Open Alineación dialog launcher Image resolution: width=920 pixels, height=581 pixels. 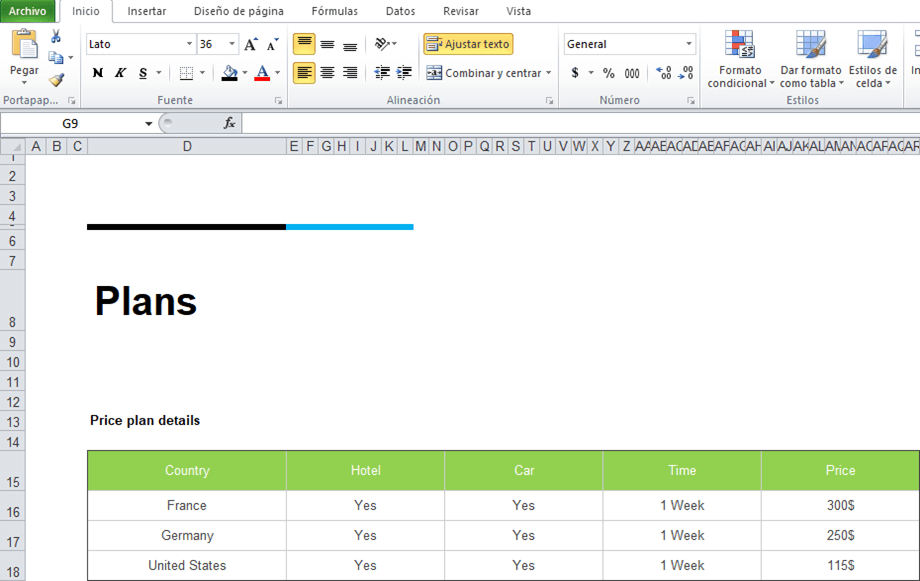click(x=550, y=101)
